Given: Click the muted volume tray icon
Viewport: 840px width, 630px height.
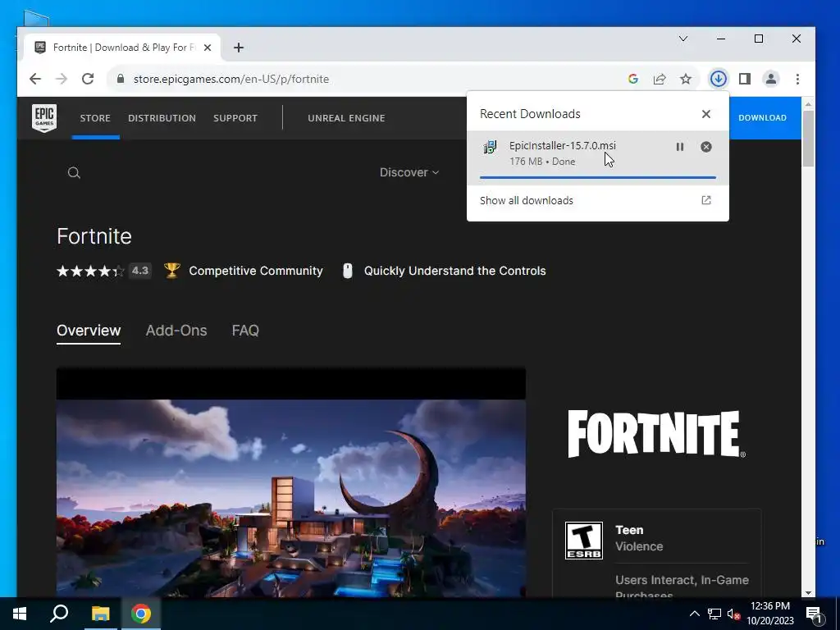Looking at the screenshot, I should coord(734,614).
